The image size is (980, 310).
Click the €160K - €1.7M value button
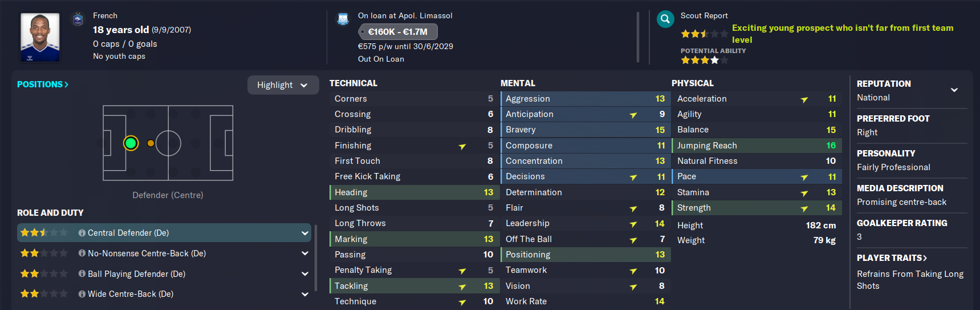pyautogui.click(x=398, y=32)
